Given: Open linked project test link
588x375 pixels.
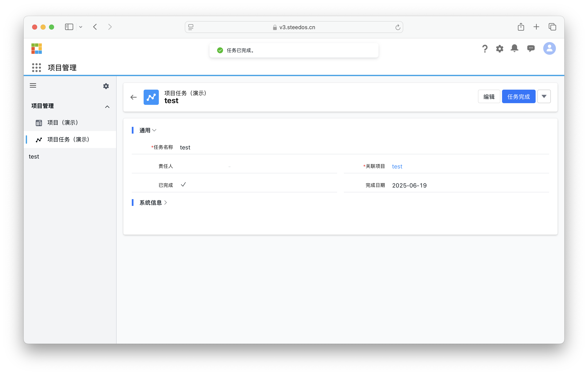Looking at the screenshot, I should (x=397, y=167).
